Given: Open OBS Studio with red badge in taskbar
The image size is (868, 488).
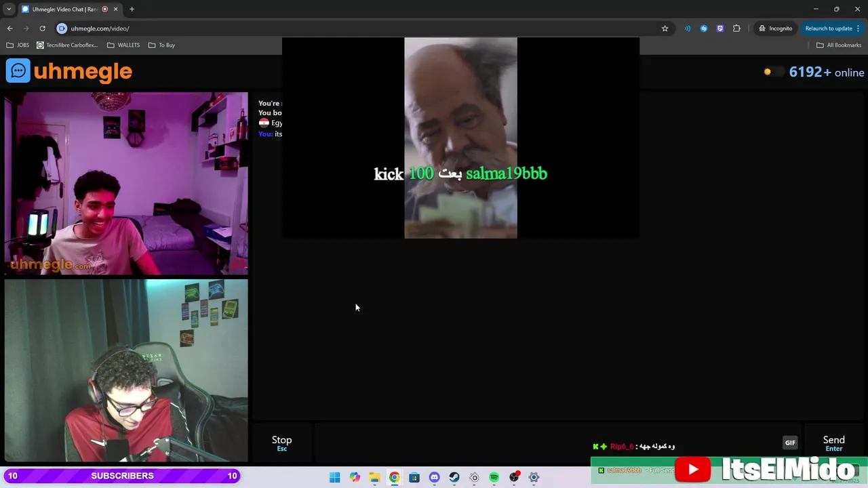Looking at the screenshot, I should (x=514, y=477).
